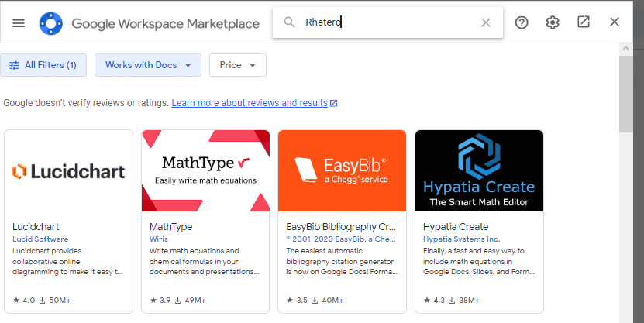
Task: Click the MathType 3.9 star rating
Action: click(x=160, y=300)
